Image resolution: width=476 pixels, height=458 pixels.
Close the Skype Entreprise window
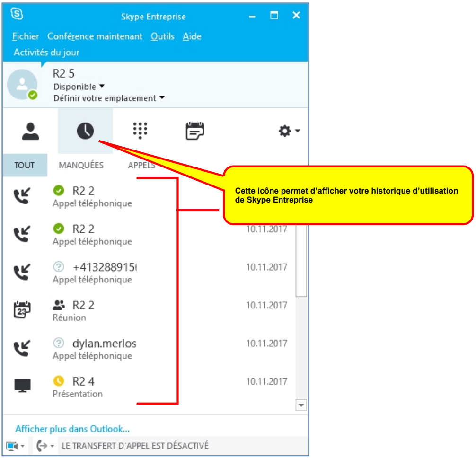coord(296,15)
